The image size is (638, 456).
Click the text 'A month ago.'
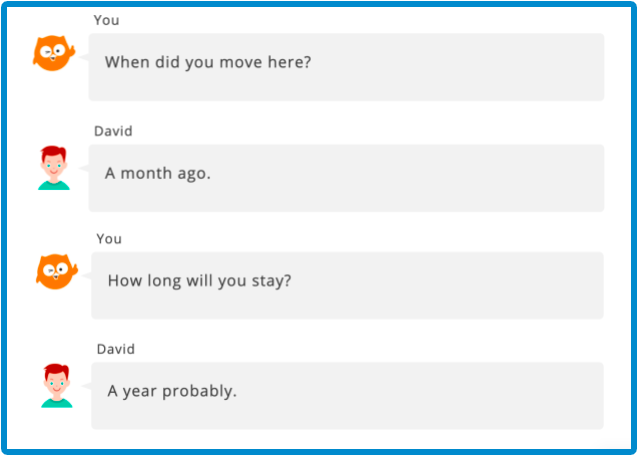[x=158, y=174]
